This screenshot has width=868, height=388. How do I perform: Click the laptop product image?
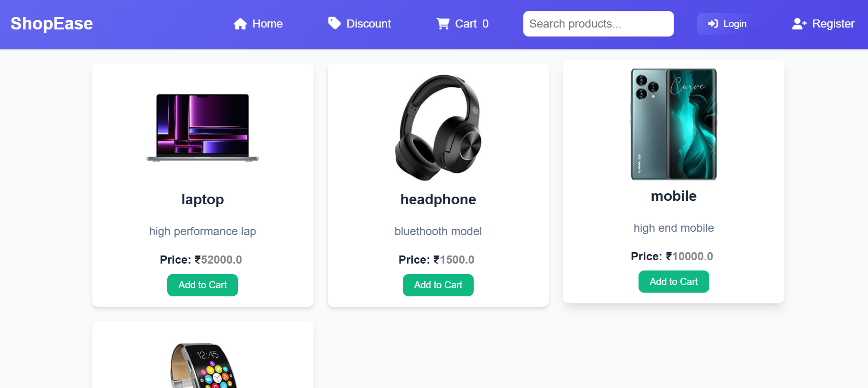click(202, 127)
